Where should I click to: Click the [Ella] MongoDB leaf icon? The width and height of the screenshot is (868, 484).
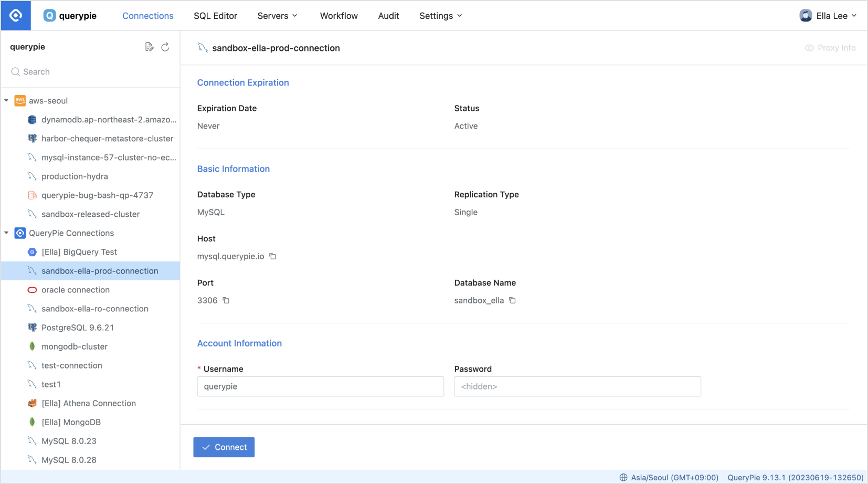tap(32, 422)
